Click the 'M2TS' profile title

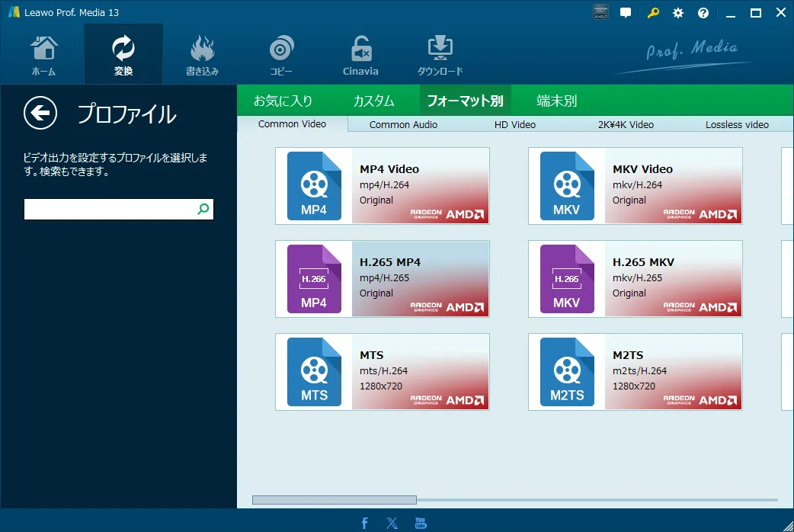point(628,355)
